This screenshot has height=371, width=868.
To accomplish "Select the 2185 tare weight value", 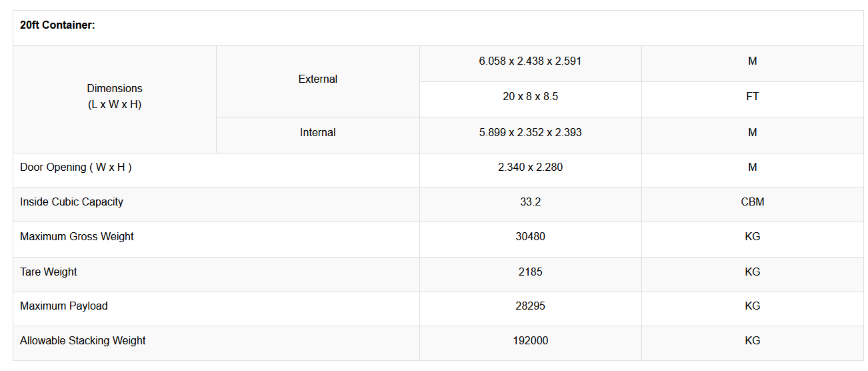I will point(530,272).
